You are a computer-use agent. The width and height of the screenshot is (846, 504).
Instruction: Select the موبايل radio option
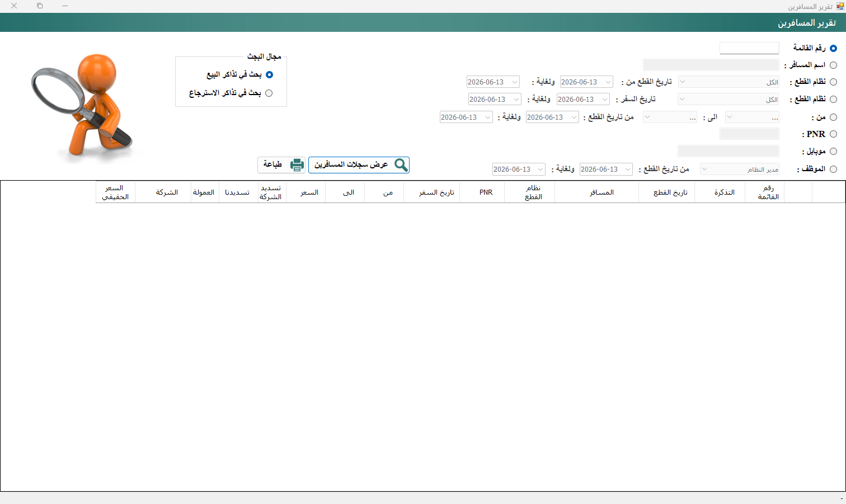click(x=834, y=151)
